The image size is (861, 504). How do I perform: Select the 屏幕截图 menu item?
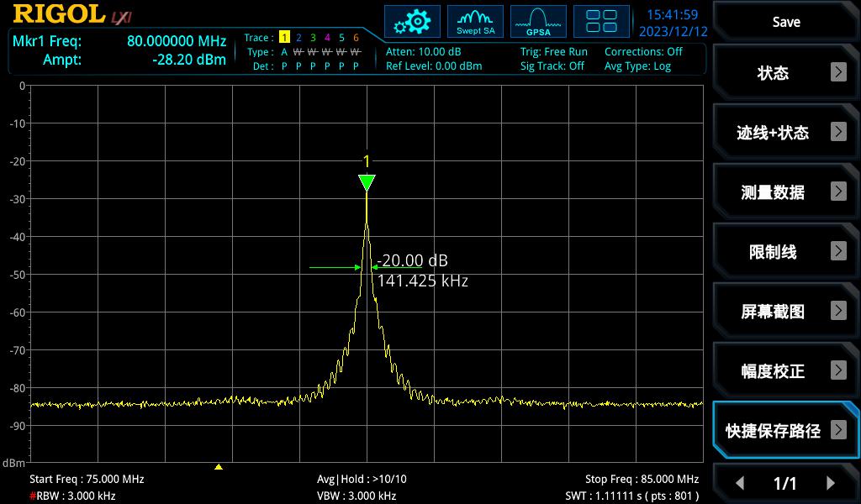tap(773, 312)
